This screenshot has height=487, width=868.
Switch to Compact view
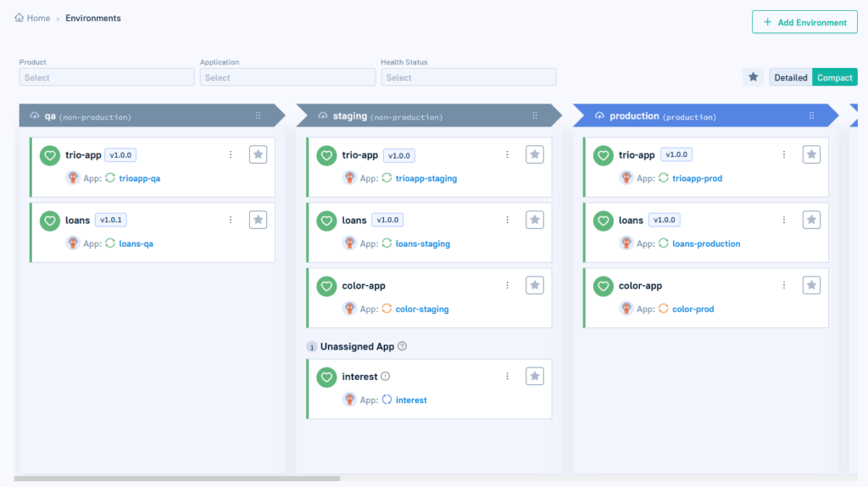point(834,77)
